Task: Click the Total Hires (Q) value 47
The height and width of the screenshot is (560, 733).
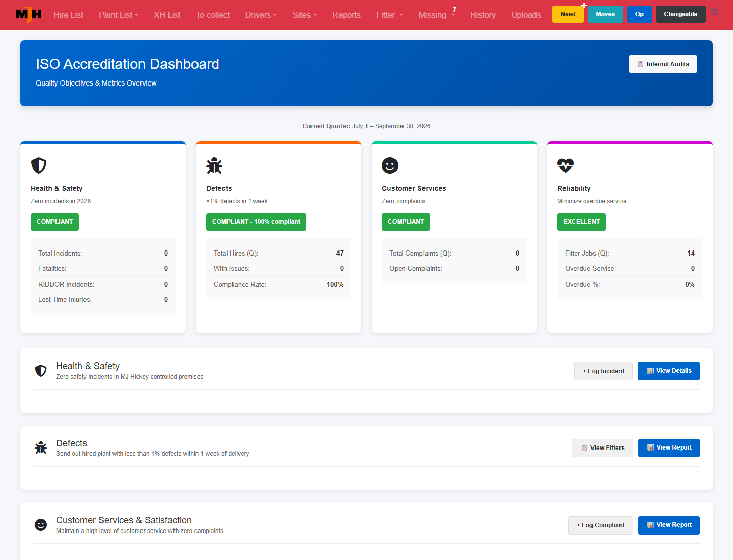Action: pyautogui.click(x=340, y=254)
